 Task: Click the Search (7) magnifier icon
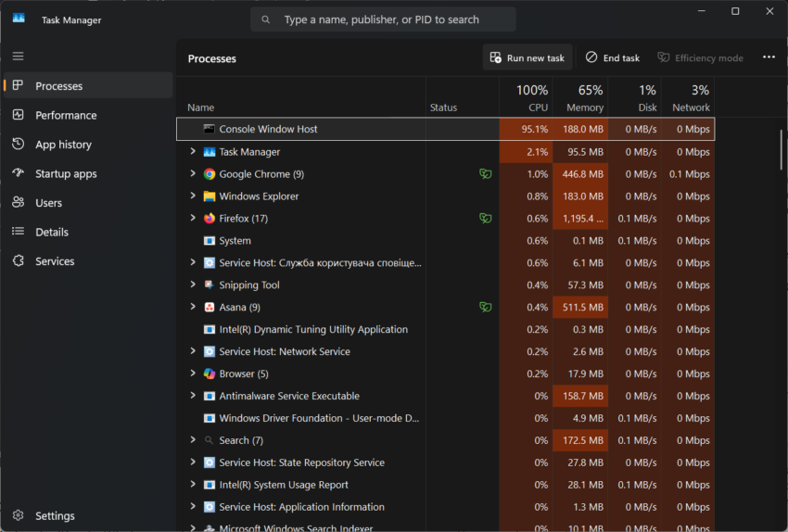point(210,440)
